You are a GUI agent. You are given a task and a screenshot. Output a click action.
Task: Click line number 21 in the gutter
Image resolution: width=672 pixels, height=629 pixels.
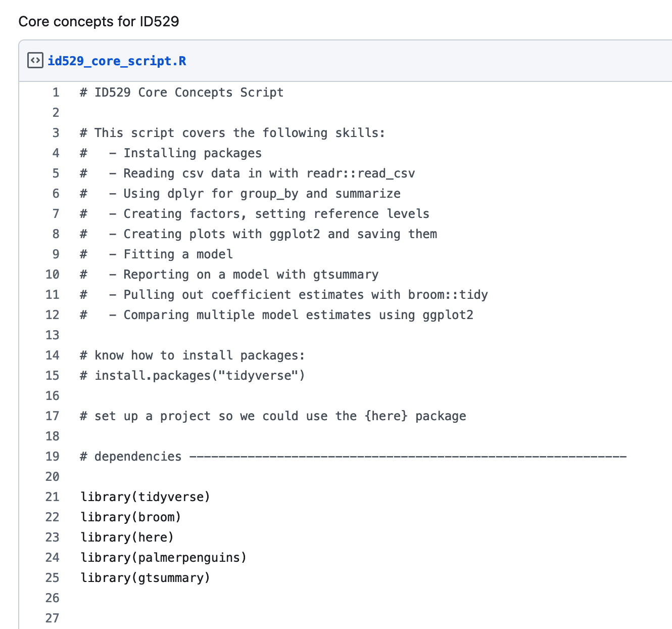(x=53, y=497)
